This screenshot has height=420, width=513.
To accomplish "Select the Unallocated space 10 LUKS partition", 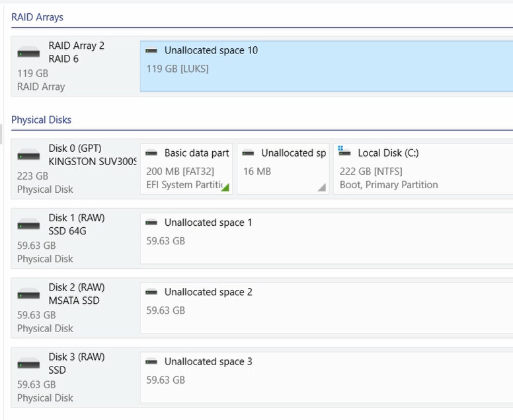I will point(327,66).
